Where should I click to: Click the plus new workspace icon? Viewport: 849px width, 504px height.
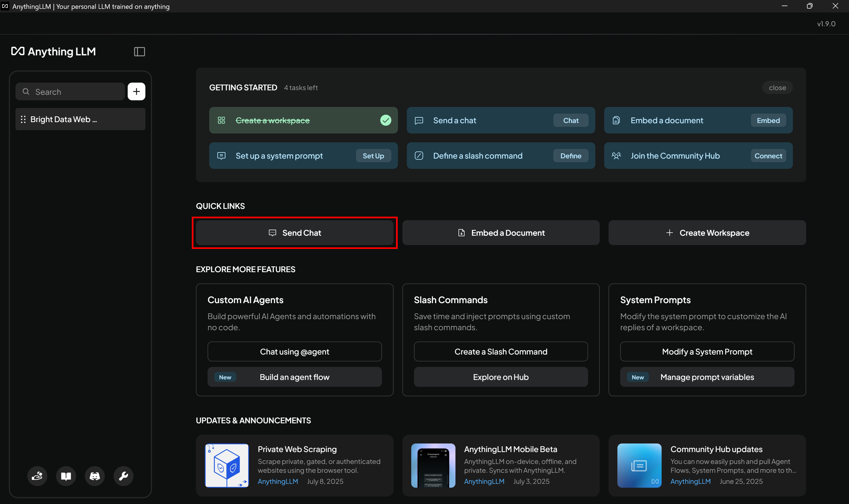136,91
